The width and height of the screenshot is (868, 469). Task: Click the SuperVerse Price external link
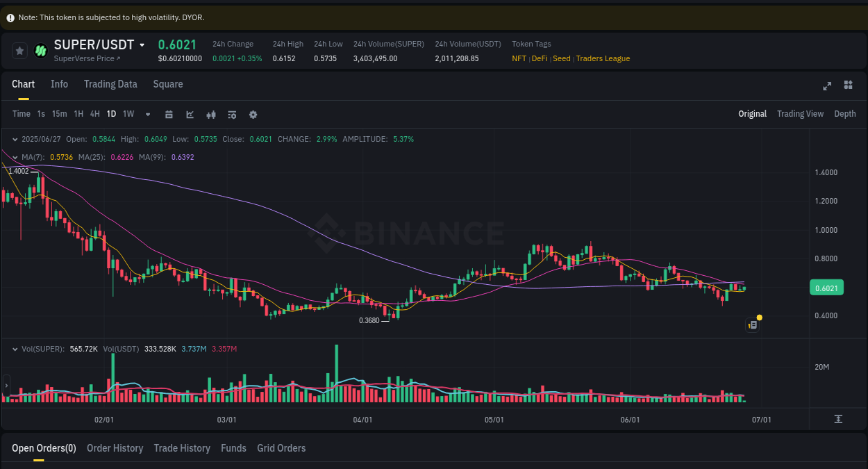86,58
